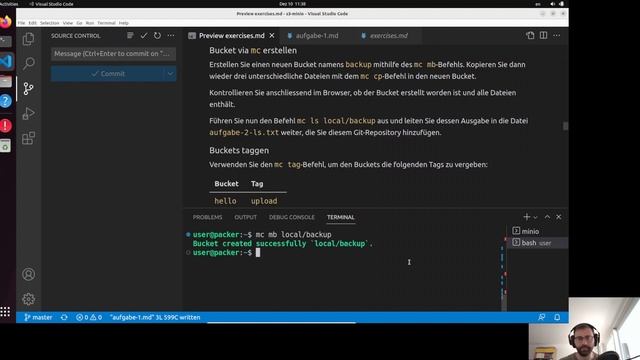Open the Help icon in the Ubuntu dock
The height and width of the screenshot is (360, 640).
pyautogui.click(x=6, y=101)
